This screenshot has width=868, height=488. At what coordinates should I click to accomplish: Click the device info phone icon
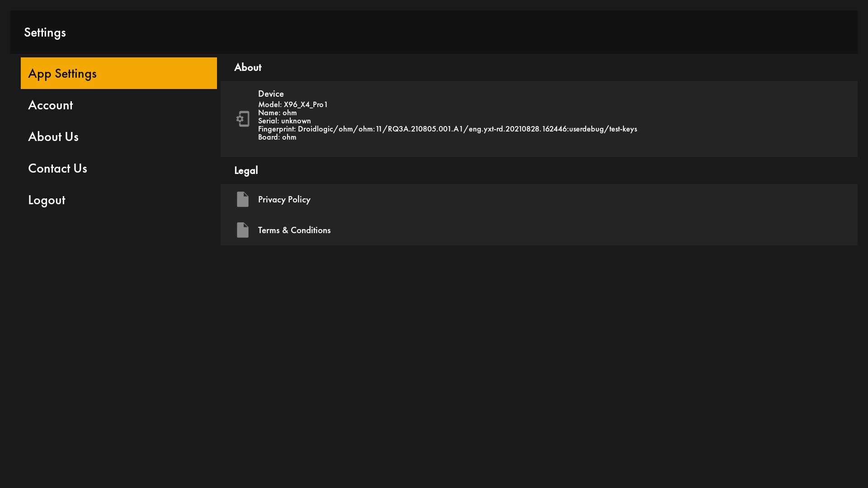tap(243, 119)
